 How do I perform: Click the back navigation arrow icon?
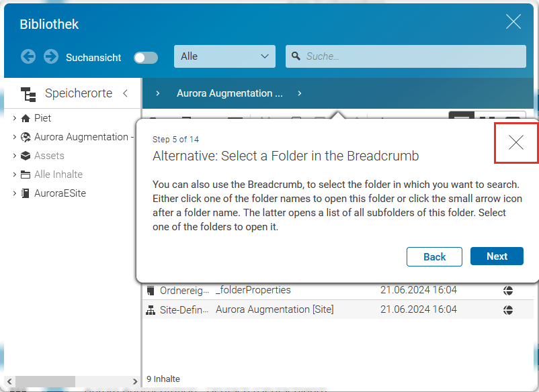28,56
